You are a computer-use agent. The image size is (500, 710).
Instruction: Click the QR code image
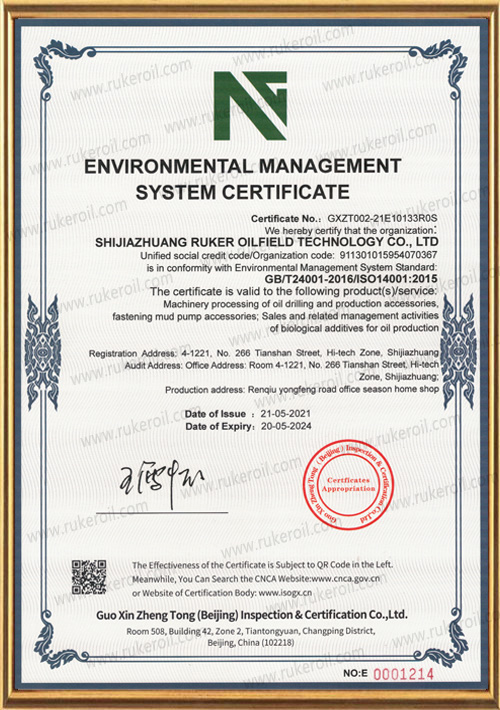click(x=89, y=577)
